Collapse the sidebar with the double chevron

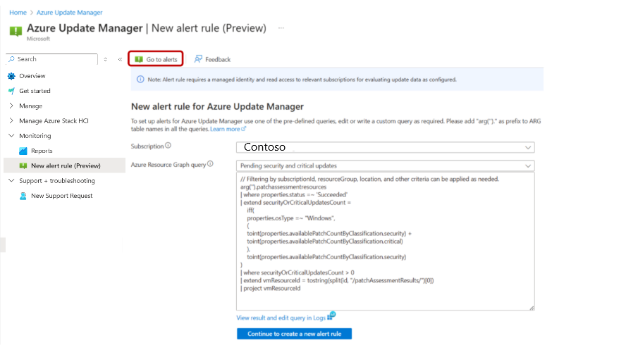[120, 59]
